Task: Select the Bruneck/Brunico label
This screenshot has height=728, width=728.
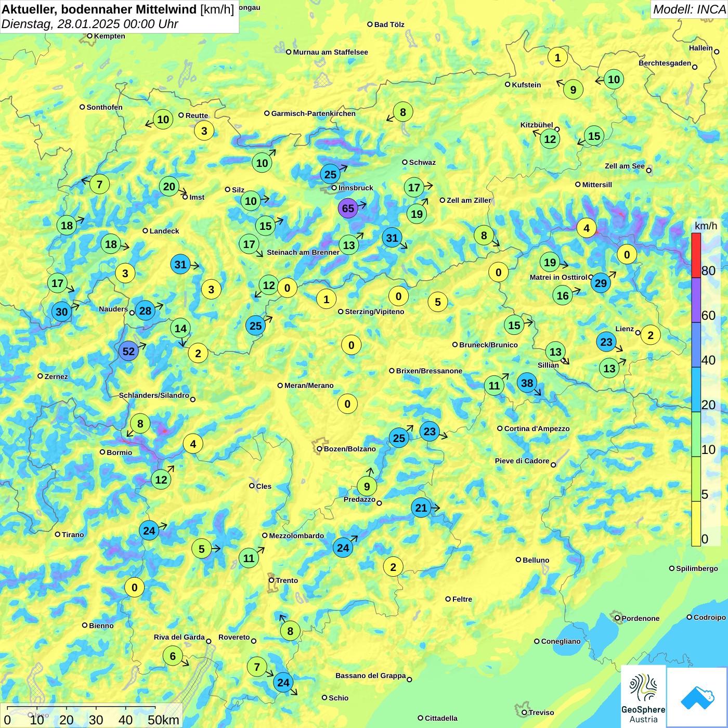Action: click(488, 345)
